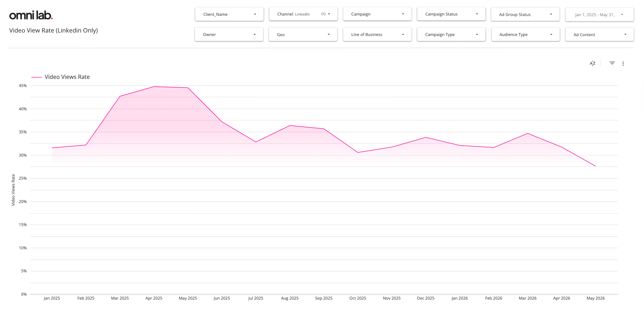Click the A-Z sort icon above the chart
This screenshot has height=310, width=644.
[x=592, y=64]
